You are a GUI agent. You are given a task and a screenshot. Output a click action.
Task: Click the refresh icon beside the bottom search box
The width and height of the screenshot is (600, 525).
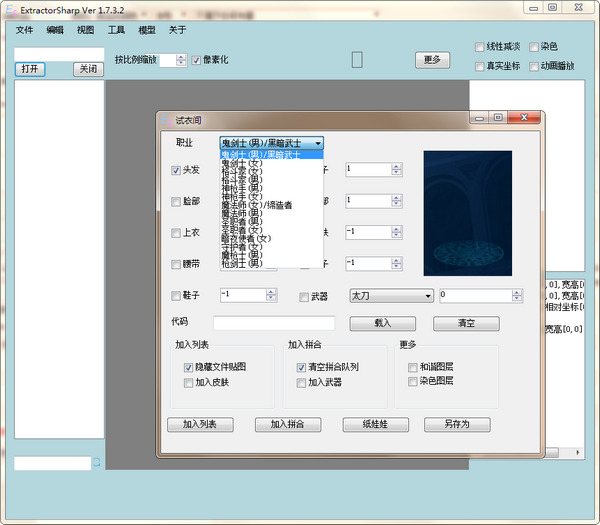pos(96,462)
